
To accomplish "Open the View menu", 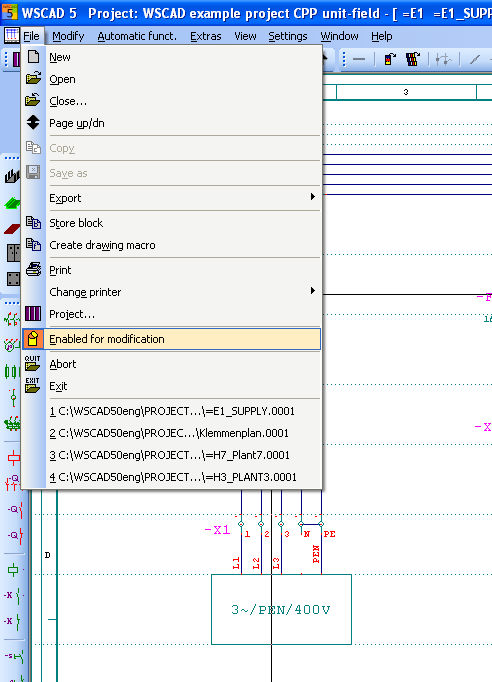I will [245, 36].
